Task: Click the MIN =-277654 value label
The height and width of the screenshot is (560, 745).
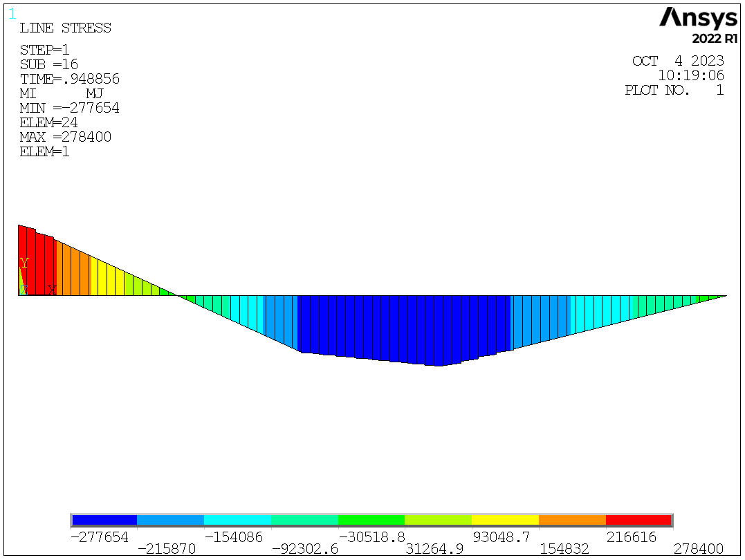Action: point(69,108)
